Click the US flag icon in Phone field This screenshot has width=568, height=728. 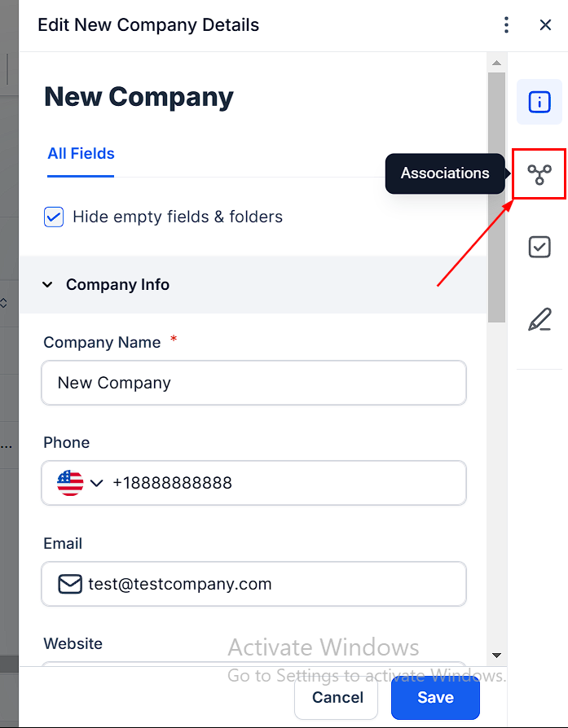(x=70, y=483)
